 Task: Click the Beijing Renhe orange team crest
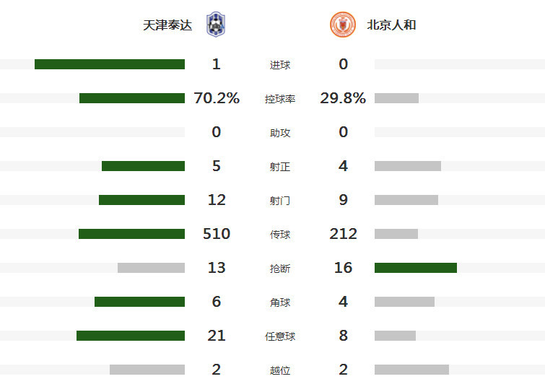click(343, 25)
